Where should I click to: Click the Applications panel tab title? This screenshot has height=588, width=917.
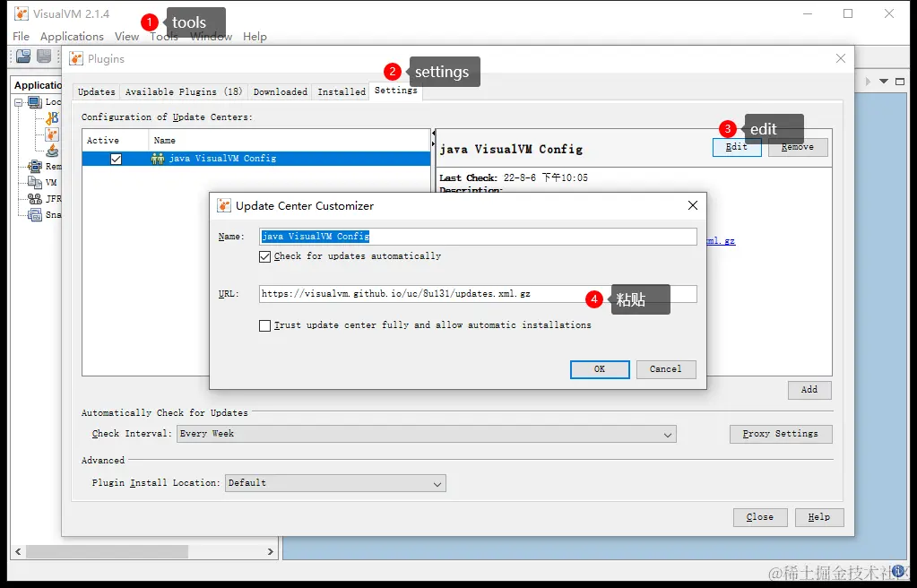click(x=38, y=85)
